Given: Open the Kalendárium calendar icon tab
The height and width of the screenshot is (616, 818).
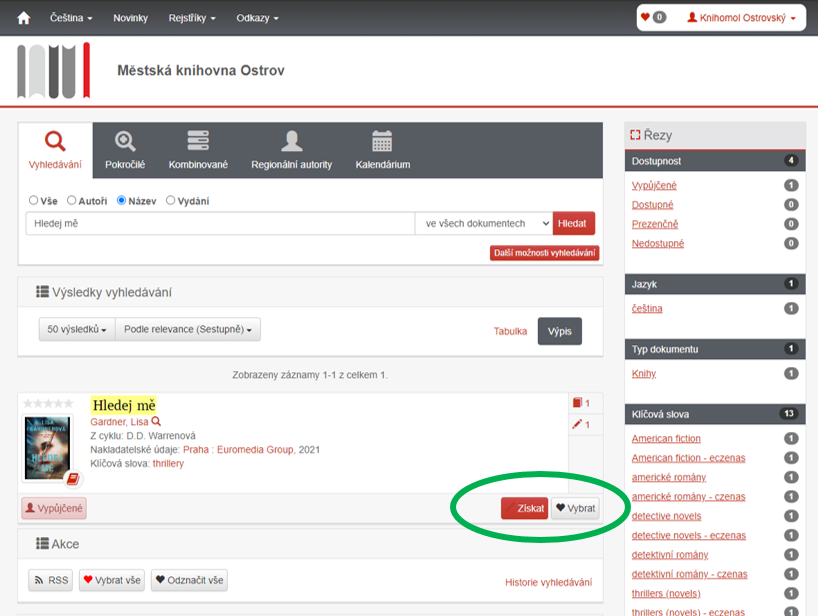Looking at the screenshot, I should (382, 150).
